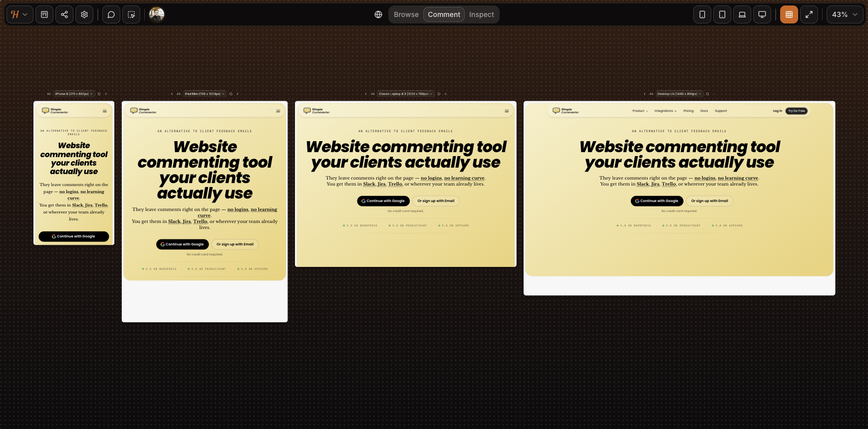Open hamburger menu in the iPhone frame

click(x=105, y=111)
